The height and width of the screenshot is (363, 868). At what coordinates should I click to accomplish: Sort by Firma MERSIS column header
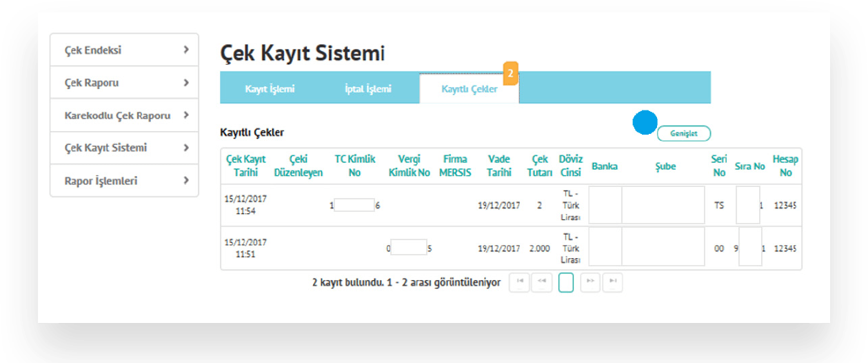(x=455, y=166)
